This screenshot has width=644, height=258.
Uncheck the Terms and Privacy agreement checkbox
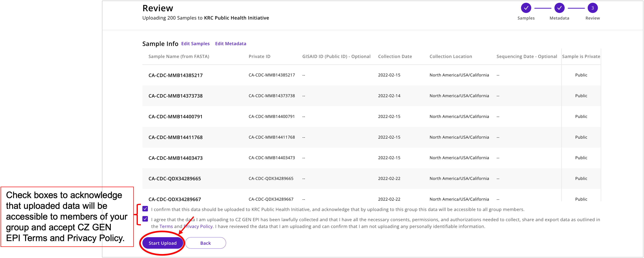click(145, 219)
